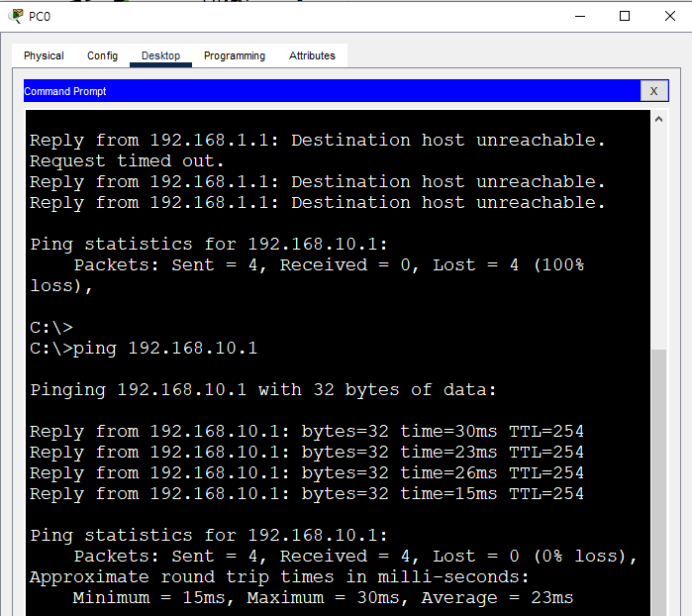Click the reply line with time=23ms
This screenshot has height=616, width=692.
tap(307, 453)
